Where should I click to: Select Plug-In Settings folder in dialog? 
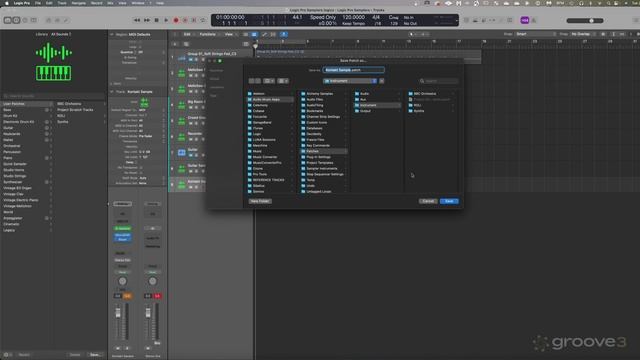[324, 157]
